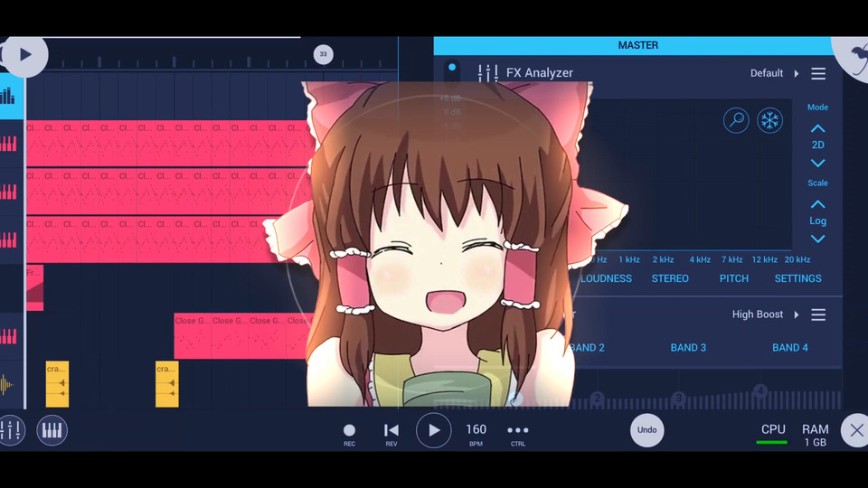Select the blue mixer track icon
This screenshot has height=488, width=868.
point(9,97)
